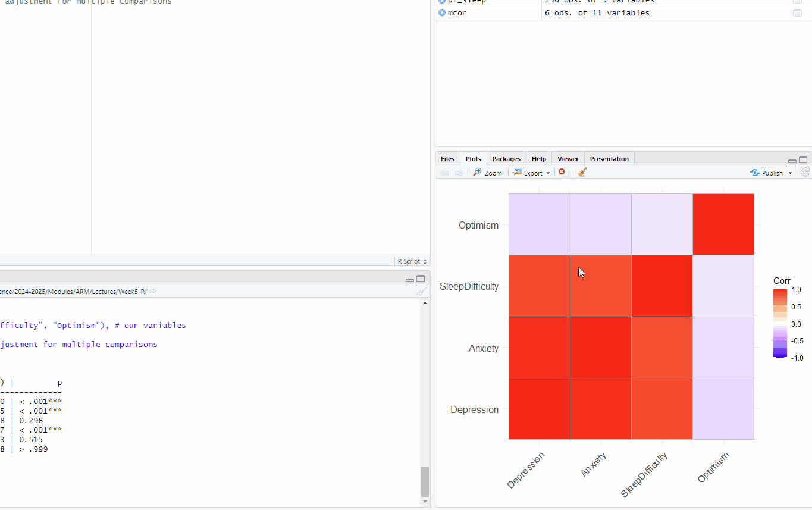This screenshot has width=812, height=510.
Task: Open the Export dropdown menu
Action: pyautogui.click(x=532, y=173)
